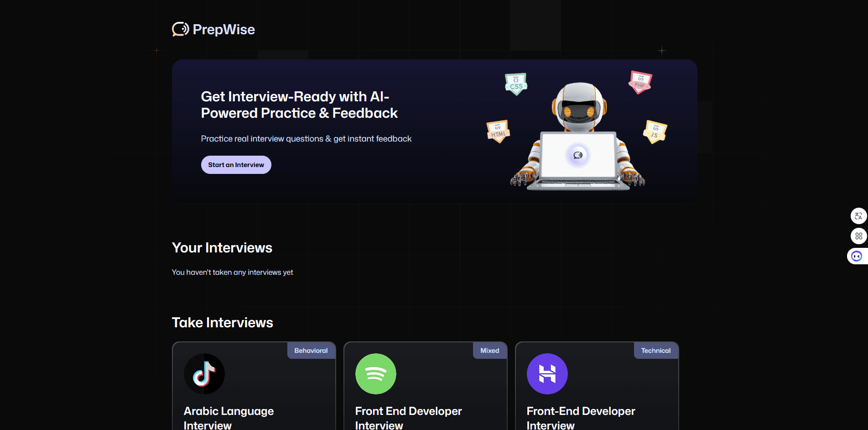Select the Spotify icon on the Mixed interview card
The width and height of the screenshot is (868, 430).
tap(375, 373)
